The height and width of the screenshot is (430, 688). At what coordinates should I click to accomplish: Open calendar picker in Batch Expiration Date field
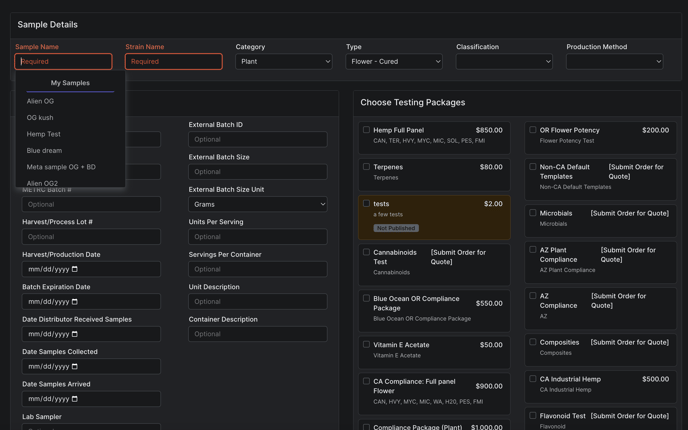(75, 301)
